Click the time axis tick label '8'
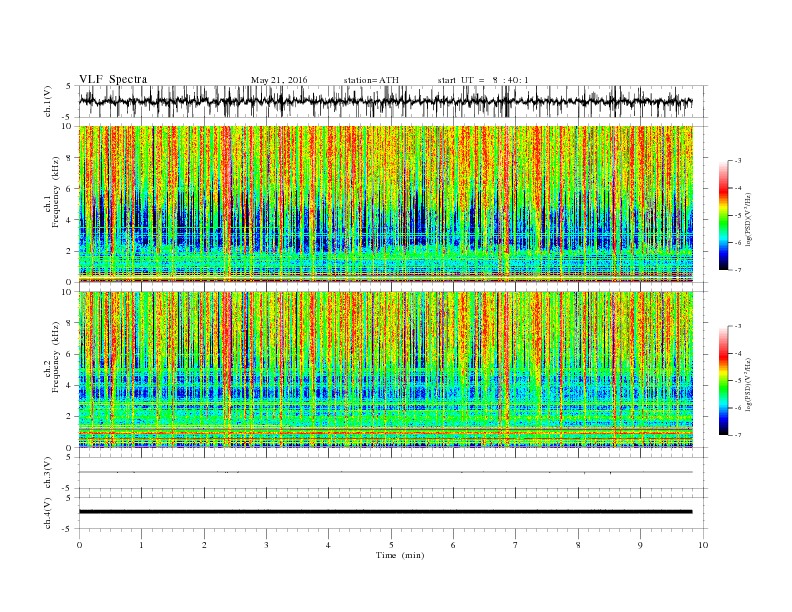This screenshot has width=792, height=612. (x=578, y=545)
